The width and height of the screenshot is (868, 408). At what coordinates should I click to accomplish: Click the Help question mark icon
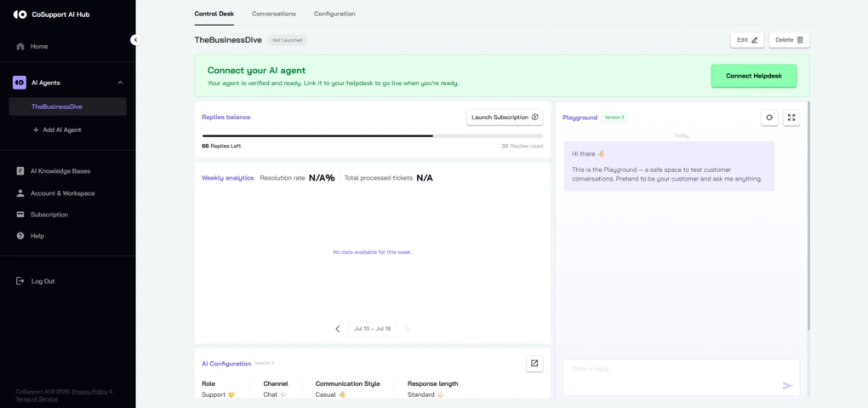(20, 236)
